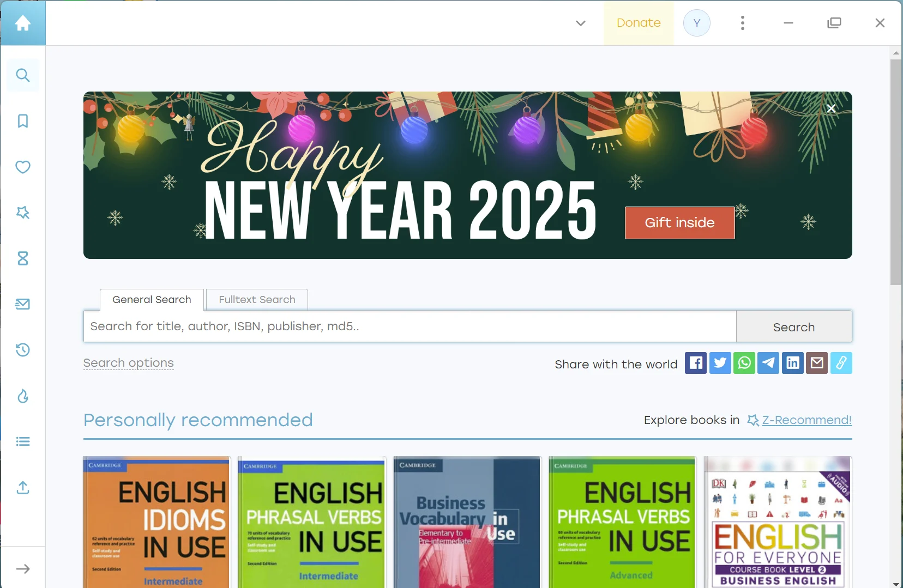This screenshot has width=903, height=588.
Task: Select the General Search tab
Action: pos(152,300)
